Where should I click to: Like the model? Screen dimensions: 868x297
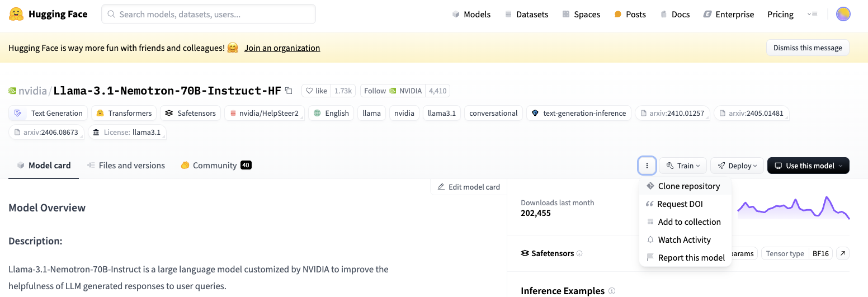click(316, 91)
